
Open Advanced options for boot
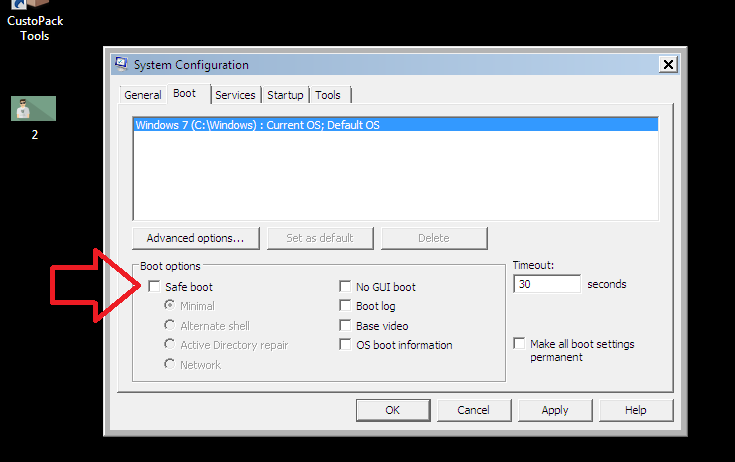point(195,238)
